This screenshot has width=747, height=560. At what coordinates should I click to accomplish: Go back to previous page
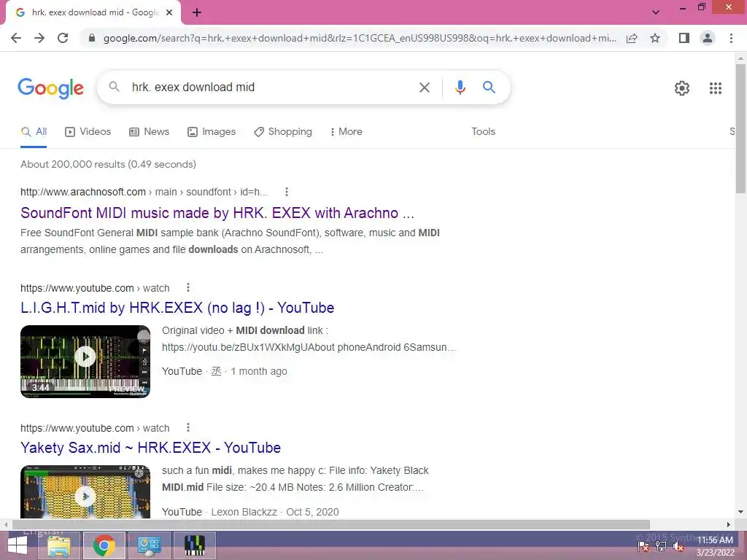16,38
